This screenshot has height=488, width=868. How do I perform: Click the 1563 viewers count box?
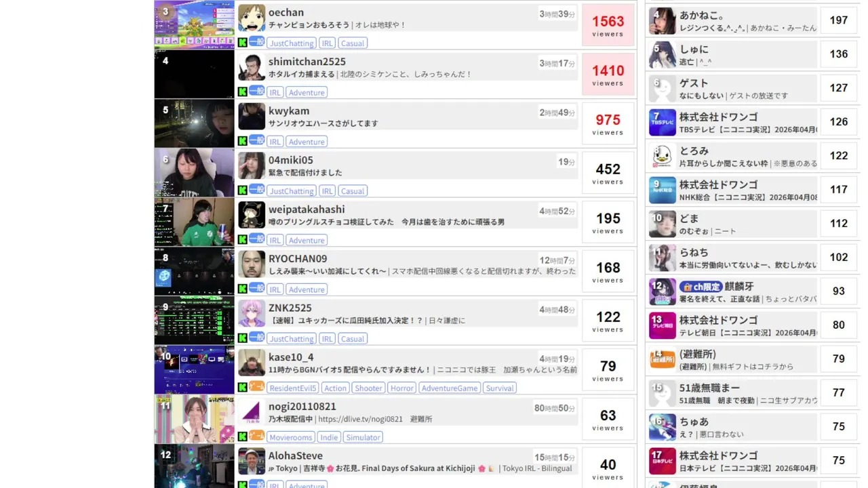point(608,25)
